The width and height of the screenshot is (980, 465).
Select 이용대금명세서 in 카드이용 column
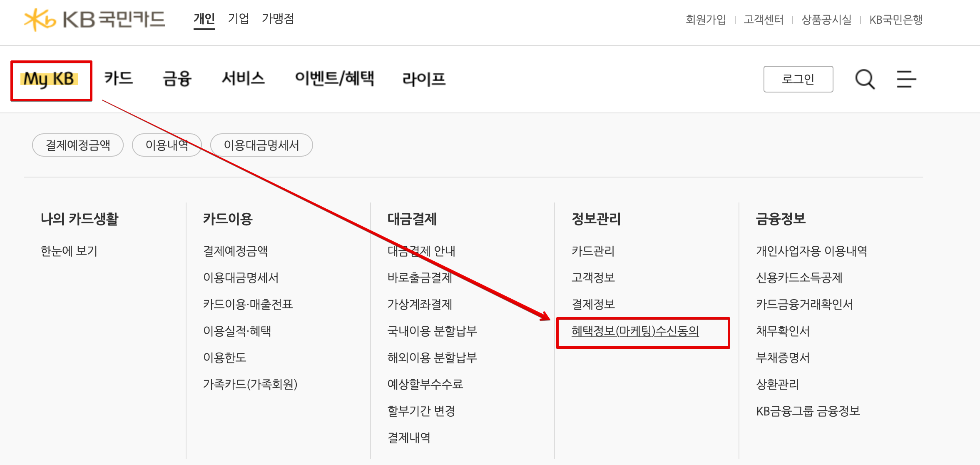[x=241, y=277]
